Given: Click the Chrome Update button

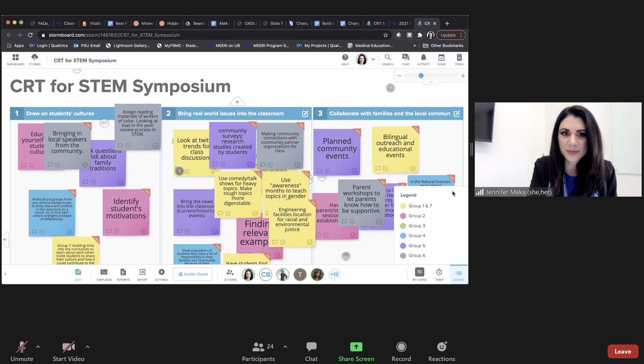Looking at the screenshot, I should [451, 35].
